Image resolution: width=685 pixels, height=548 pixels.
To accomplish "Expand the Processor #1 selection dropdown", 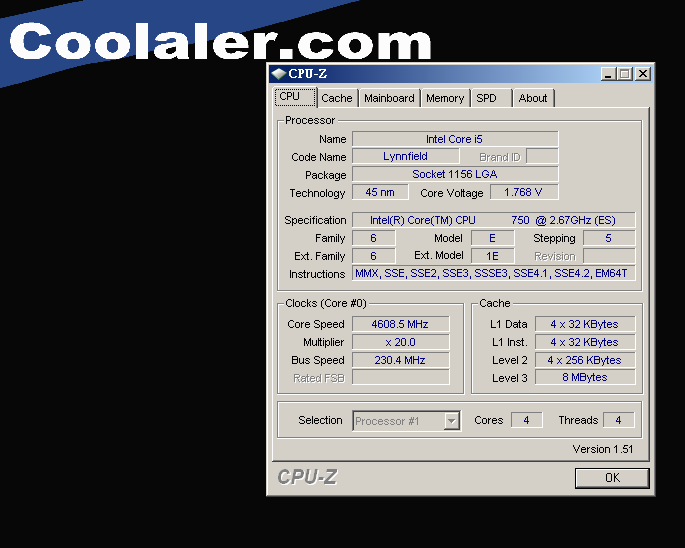I will tap(451, 421).
